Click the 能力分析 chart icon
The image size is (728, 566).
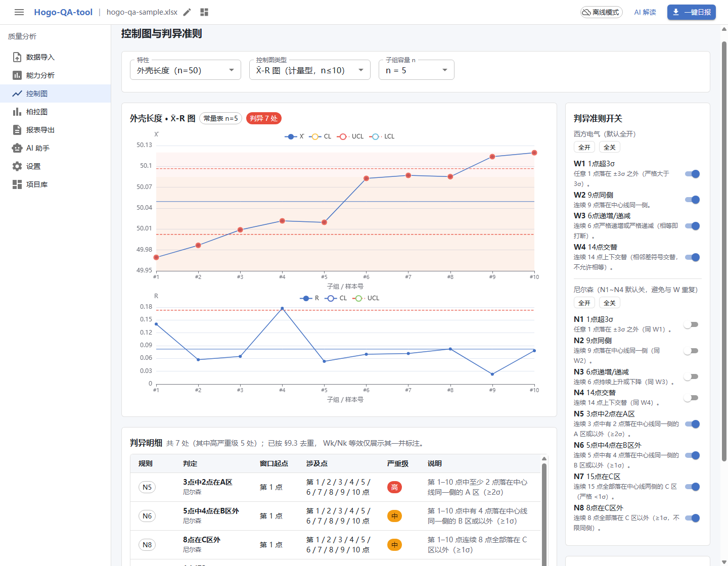click(17, 75)
